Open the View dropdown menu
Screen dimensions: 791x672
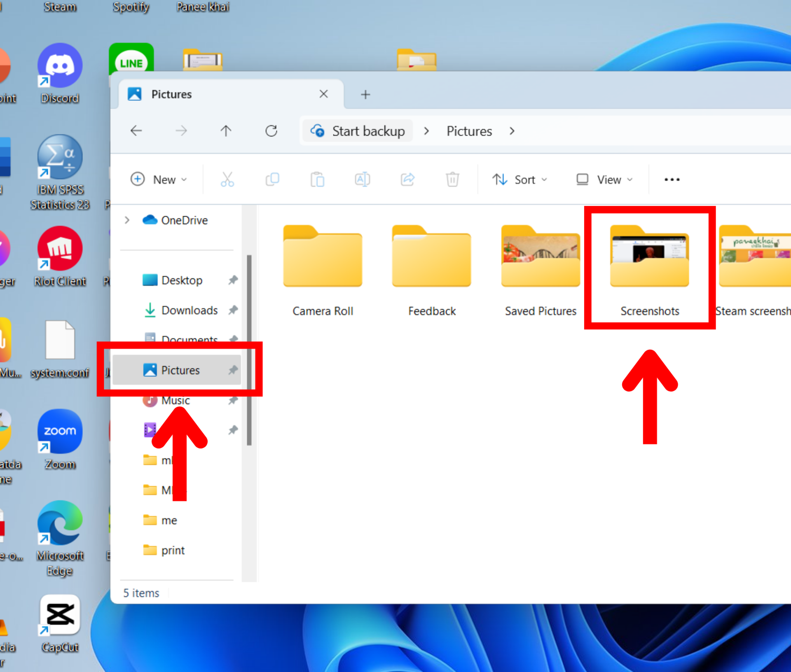pos(604,180)
